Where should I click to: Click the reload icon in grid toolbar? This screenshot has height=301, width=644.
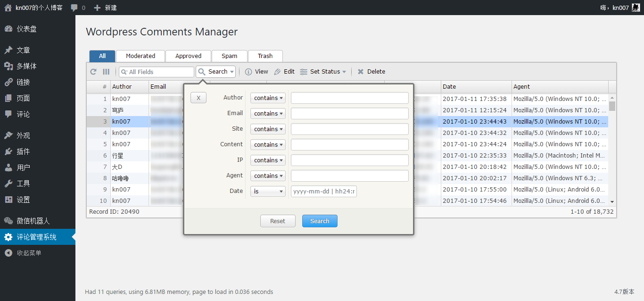tap(93, 72)
